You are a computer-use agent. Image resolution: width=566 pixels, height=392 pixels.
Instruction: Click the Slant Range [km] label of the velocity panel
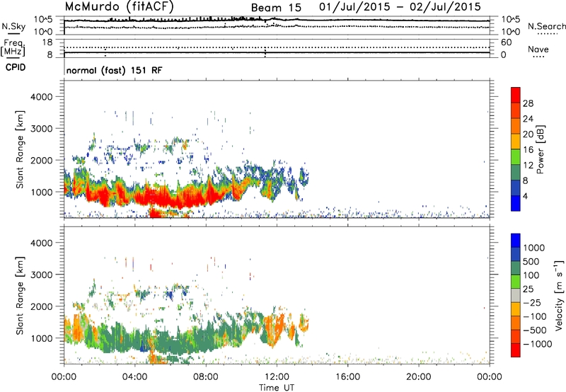(20, 295)
